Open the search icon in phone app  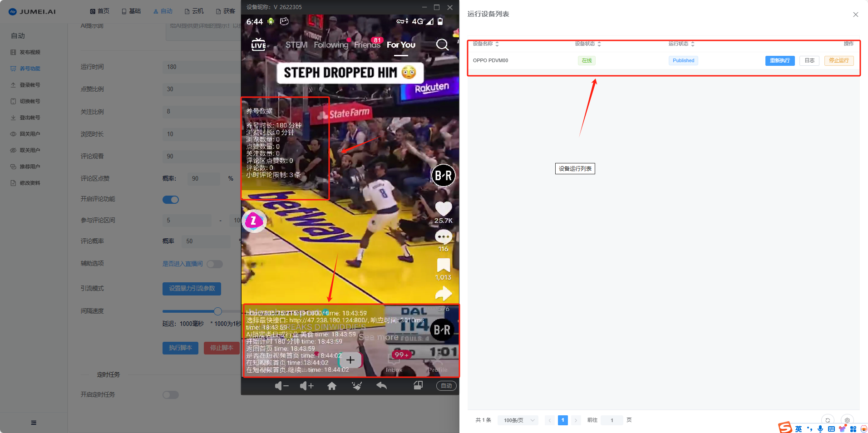[442, 44]
